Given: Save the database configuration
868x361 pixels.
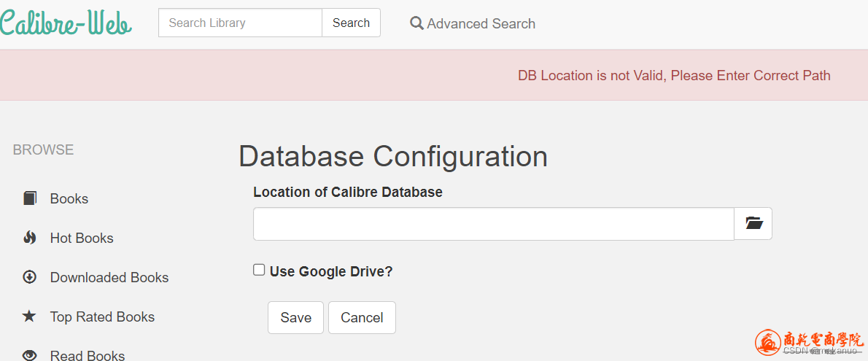Looking at the screenshot, I should point(295,317).
